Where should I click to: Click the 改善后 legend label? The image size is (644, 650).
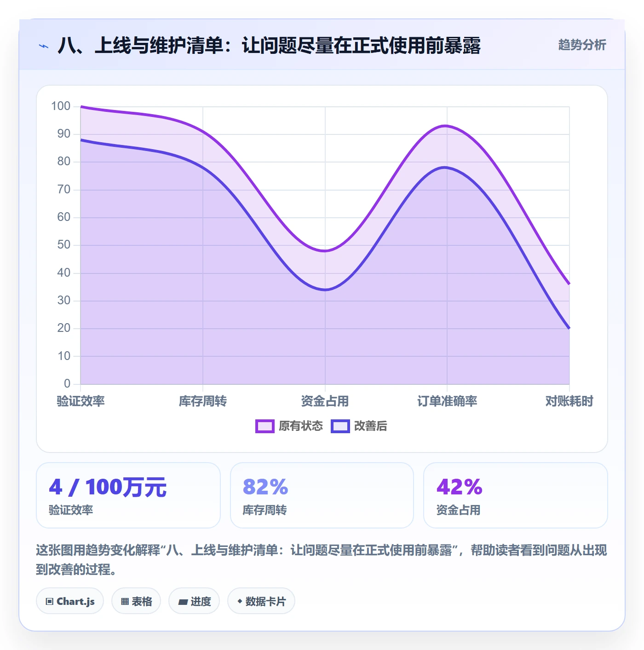tap(371, 426)
